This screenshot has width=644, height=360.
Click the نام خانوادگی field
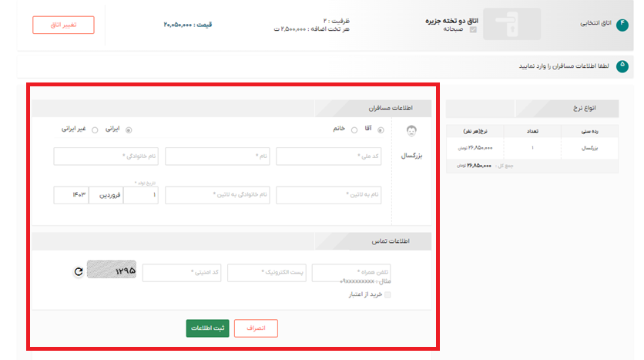106,156
